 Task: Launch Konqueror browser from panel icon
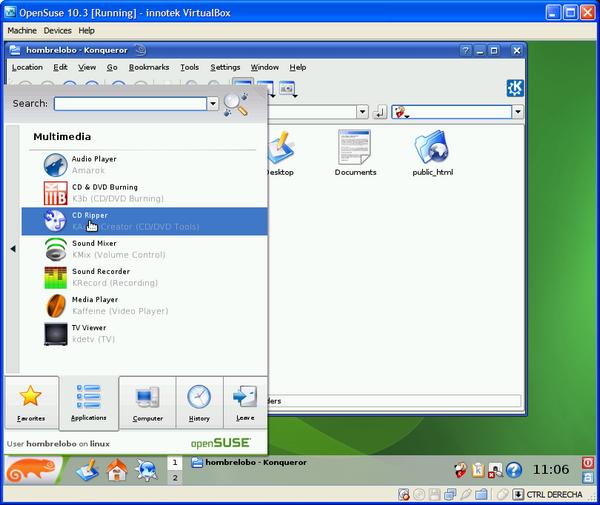point(147,470)
